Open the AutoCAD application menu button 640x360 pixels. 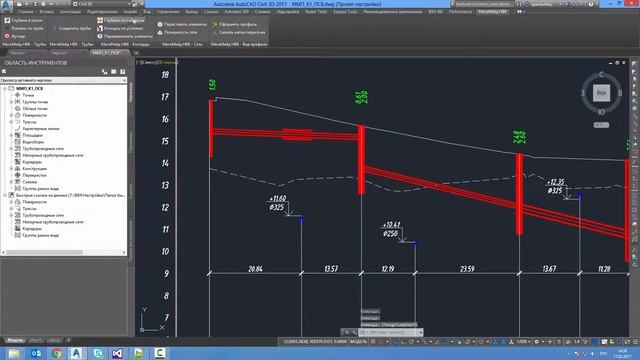click(7, 6)
